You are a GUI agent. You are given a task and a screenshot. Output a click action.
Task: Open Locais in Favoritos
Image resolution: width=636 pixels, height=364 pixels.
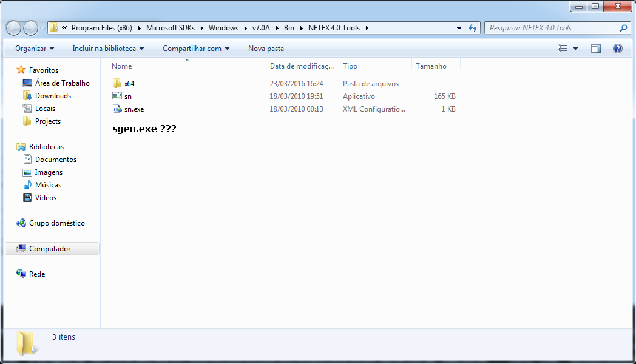click(x=45, y=109)
